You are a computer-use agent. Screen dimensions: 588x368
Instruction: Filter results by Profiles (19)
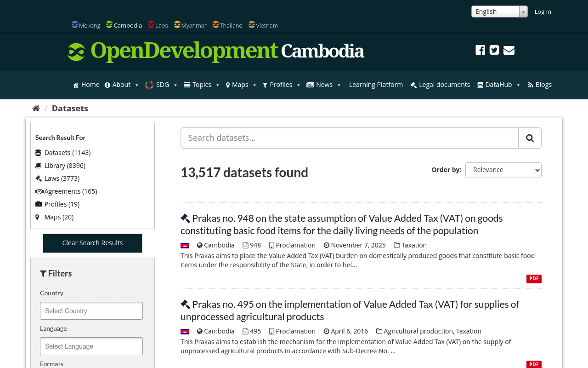click(62, 204)
